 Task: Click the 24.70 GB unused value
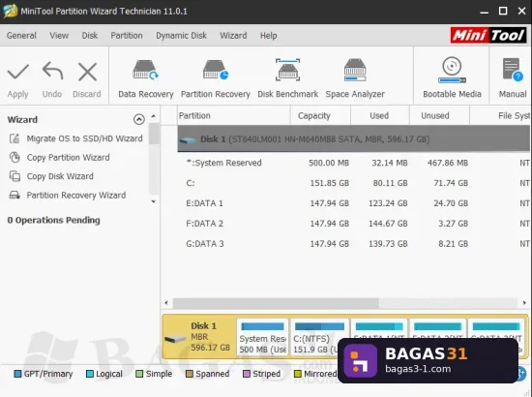451,203
